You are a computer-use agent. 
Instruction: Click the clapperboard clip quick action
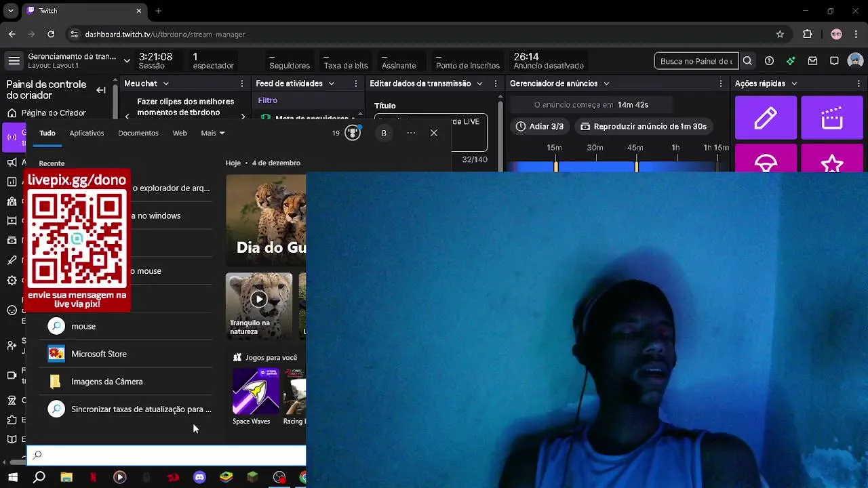(831, 118)
